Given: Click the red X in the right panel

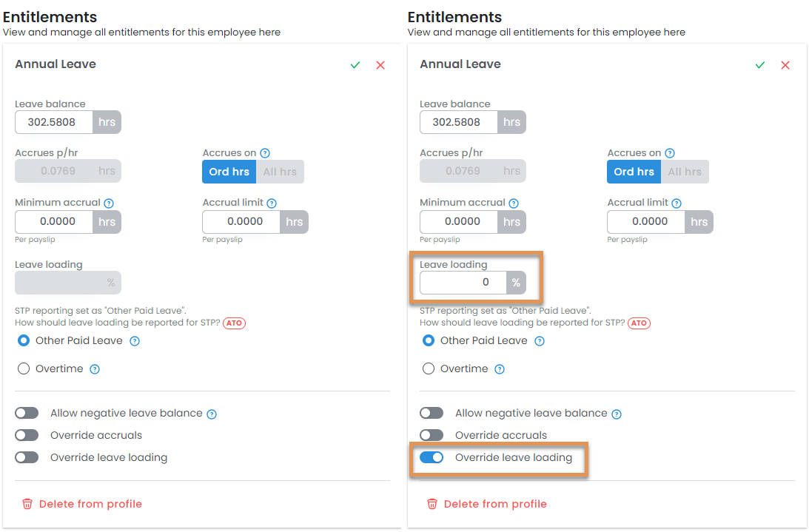Looking at the screenshot, I should (785, 65).
